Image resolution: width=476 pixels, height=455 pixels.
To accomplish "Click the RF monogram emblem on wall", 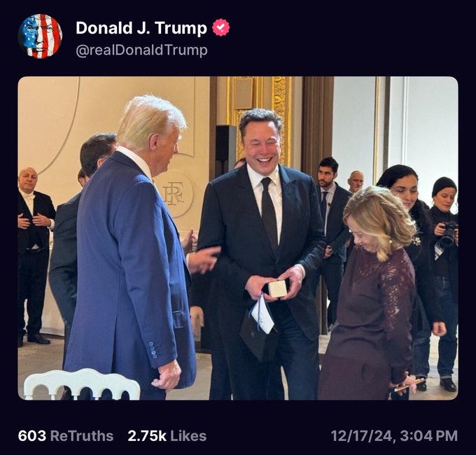I will point(174,194).
